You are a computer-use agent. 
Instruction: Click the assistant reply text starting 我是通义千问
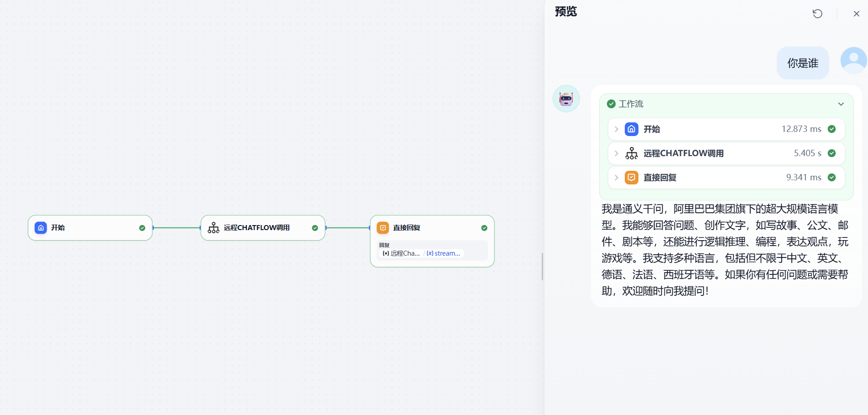pyautogui.click(x=725, y=250)
